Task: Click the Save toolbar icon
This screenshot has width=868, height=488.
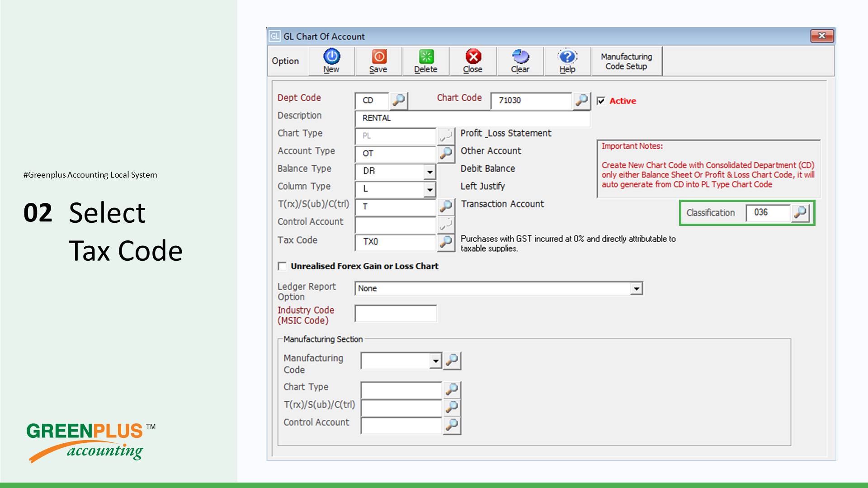Action: pos(378,61)
